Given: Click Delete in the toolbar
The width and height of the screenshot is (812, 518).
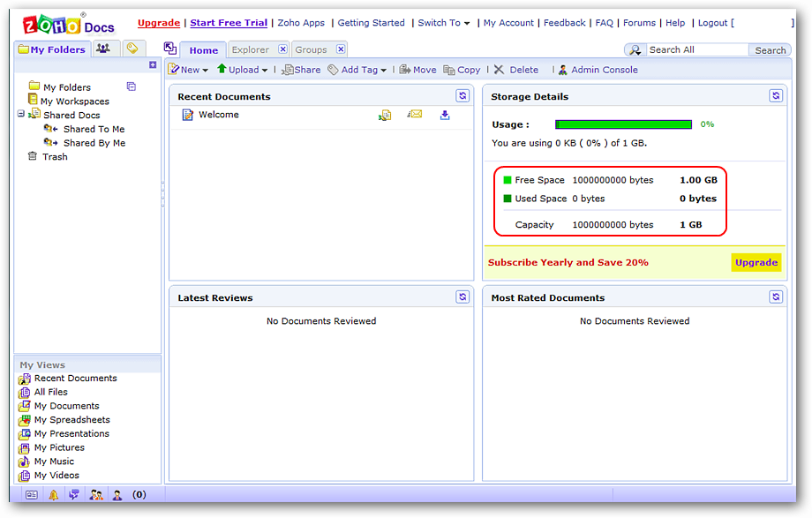Looking at the screenshot, I should click(515, 70).
